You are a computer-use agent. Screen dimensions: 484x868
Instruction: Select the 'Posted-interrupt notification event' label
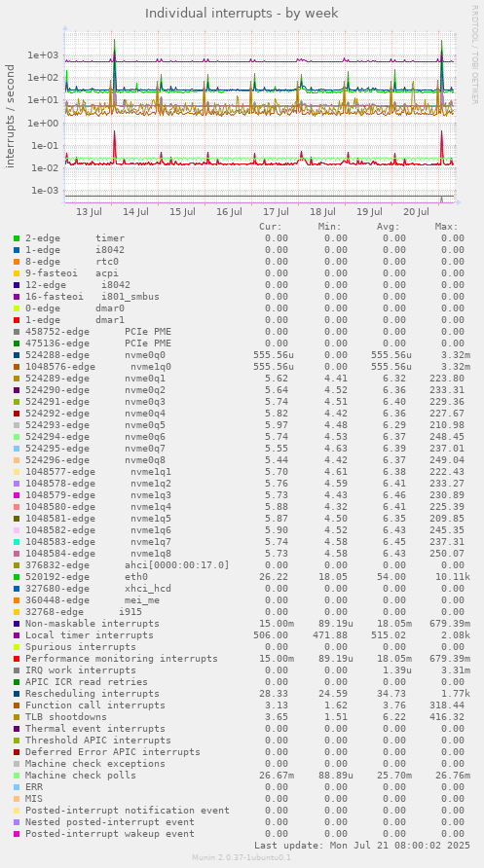128,810
